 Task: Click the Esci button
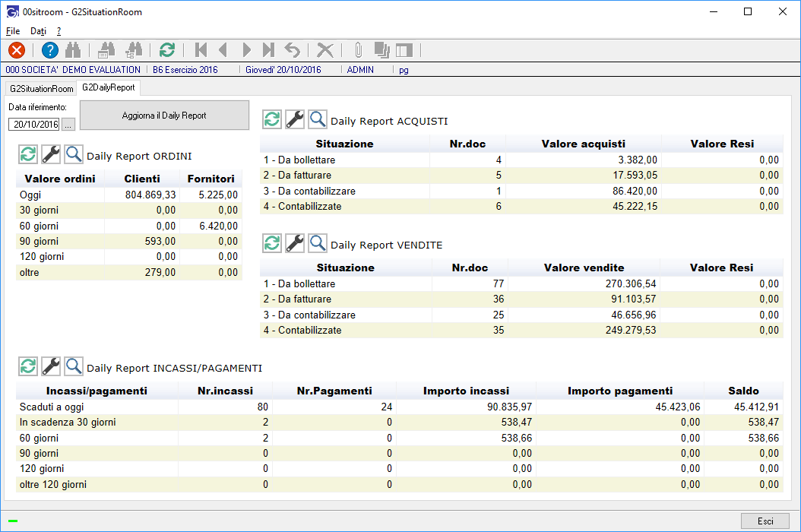(x=765, y=521)
